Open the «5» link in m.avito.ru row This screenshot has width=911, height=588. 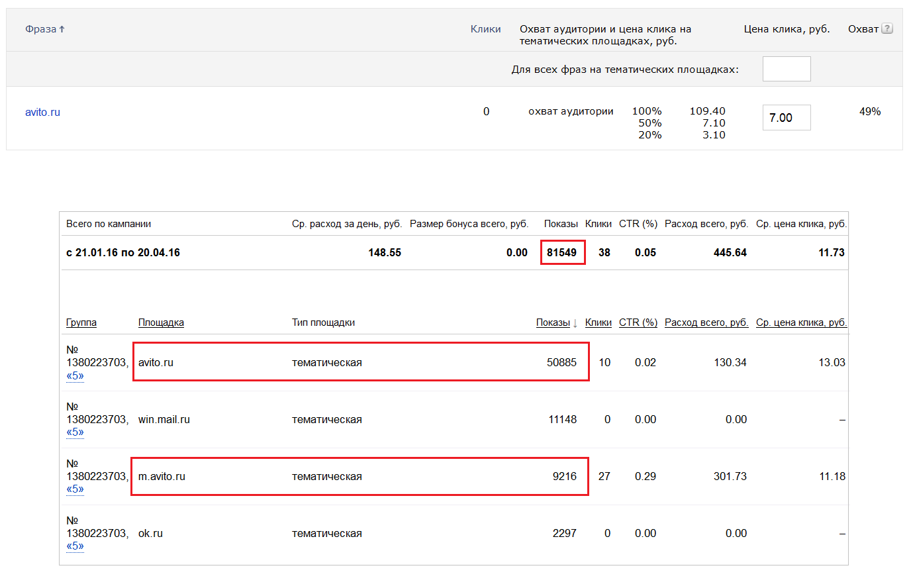[75, 489]
